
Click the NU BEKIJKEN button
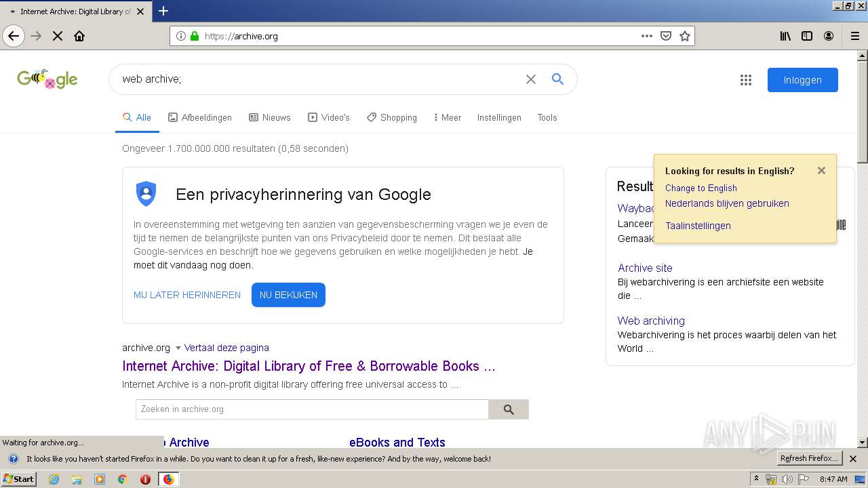tap(288, 295)
